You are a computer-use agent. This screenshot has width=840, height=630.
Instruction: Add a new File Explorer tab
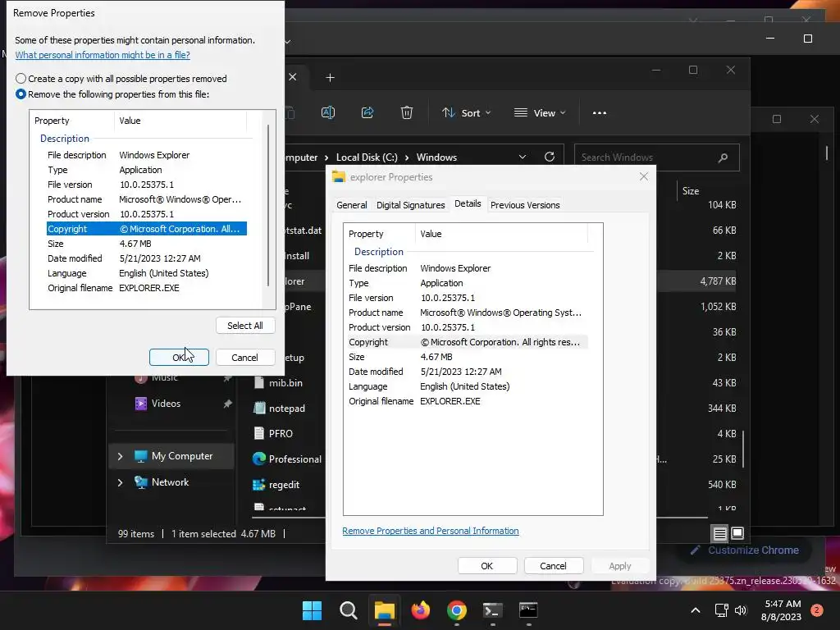pyautogui.click(x=330, y=78)
